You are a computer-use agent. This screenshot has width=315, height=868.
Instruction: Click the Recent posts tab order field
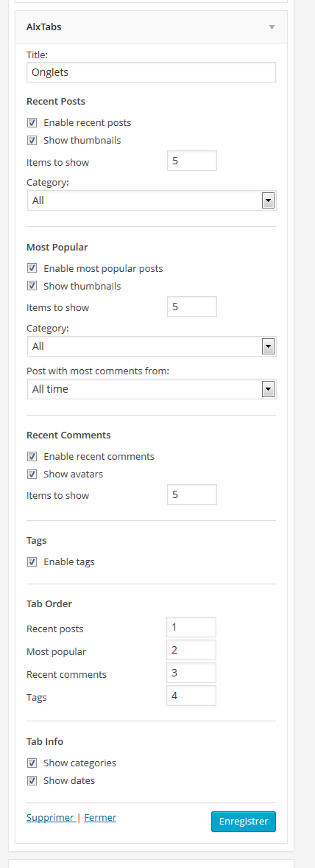pyautogui.click(x=191, y=627)
